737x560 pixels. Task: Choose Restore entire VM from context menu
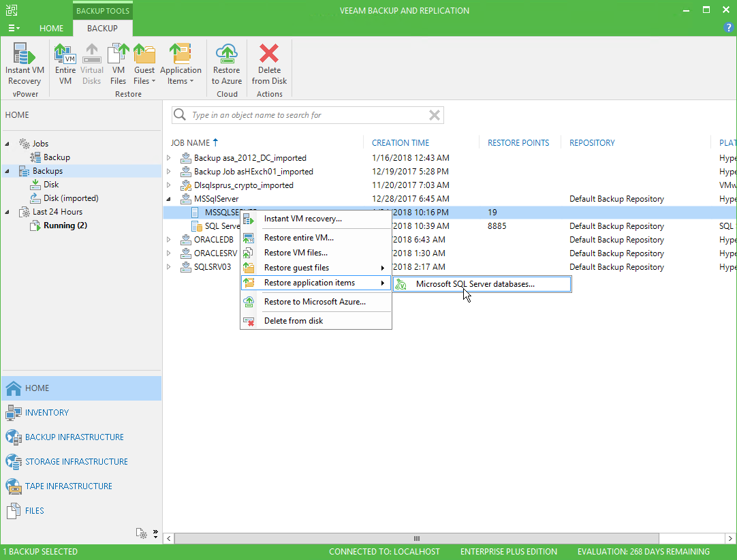pos(316,238)
